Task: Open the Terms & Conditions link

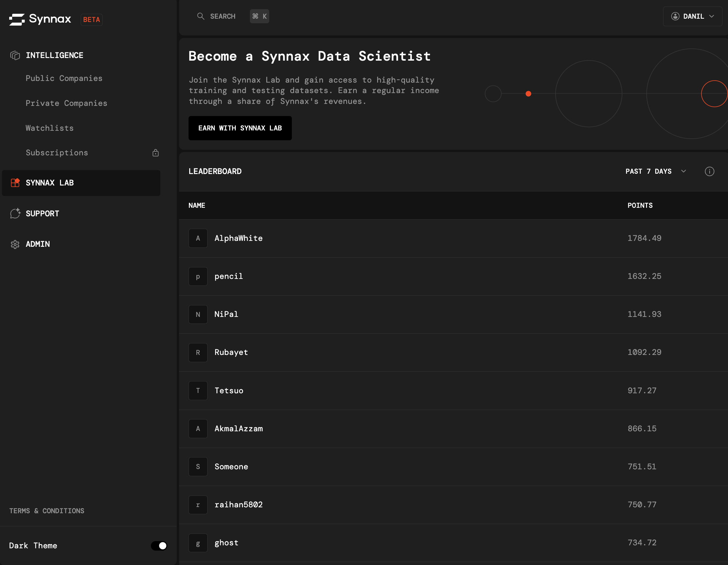Action: coord(47,511)
